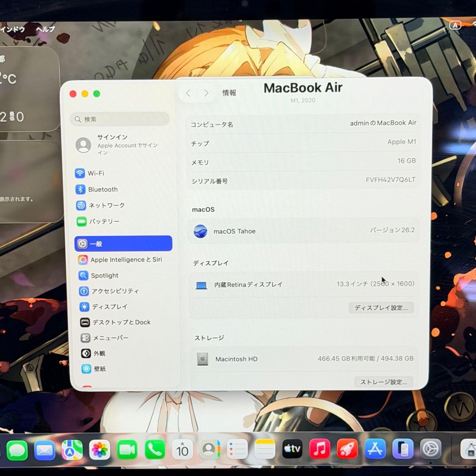Open Bluetooth settings in sidebar

click(97, 190)
